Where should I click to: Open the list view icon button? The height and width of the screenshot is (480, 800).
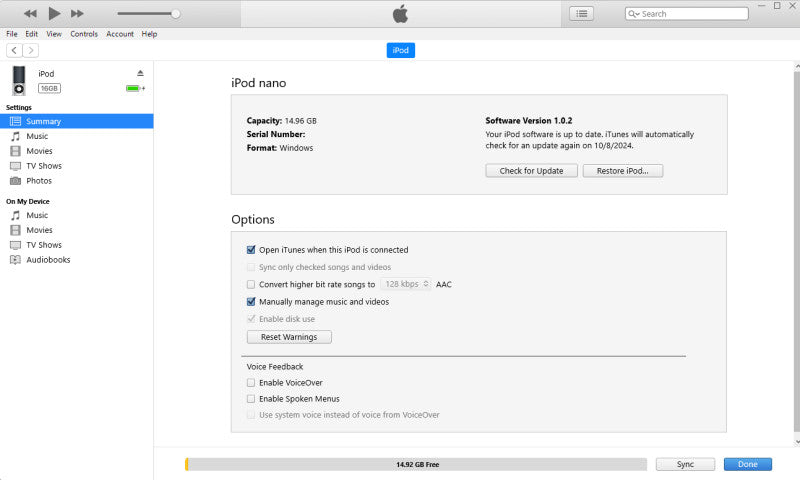pyautogui.click(x=581, y=14)
